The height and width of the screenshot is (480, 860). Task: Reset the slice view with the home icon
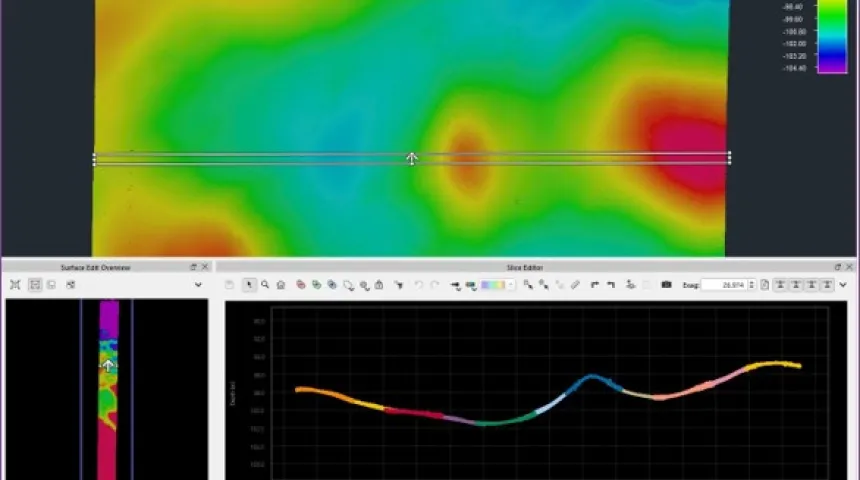pyautogui.click(x=281, y=285)
